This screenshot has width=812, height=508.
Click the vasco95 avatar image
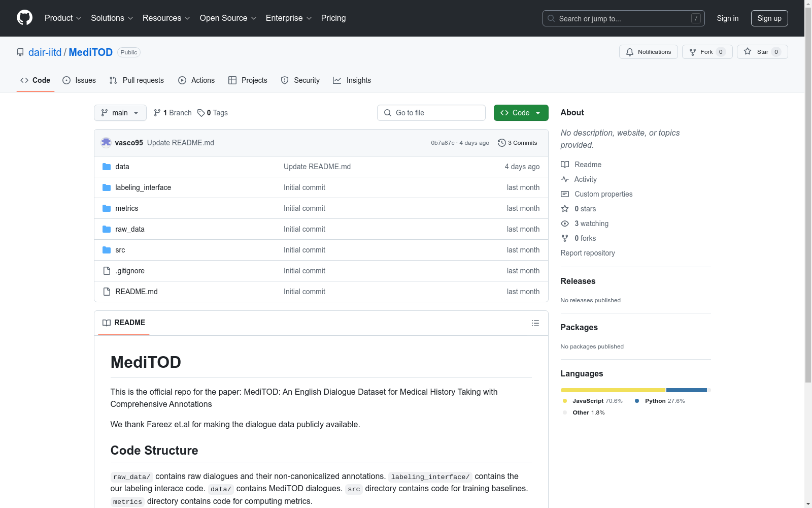[106, 143]
